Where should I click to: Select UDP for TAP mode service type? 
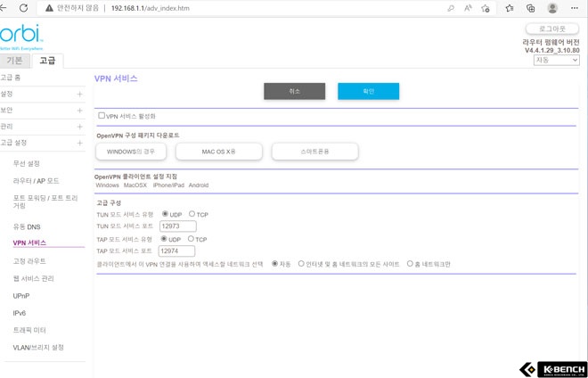(164, 238)
